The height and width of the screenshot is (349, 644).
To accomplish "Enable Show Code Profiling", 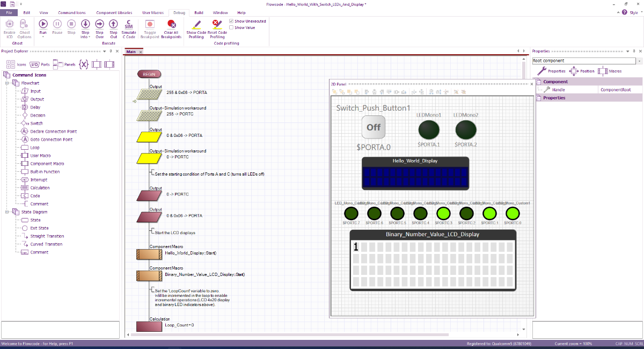I will click(196, 26).
